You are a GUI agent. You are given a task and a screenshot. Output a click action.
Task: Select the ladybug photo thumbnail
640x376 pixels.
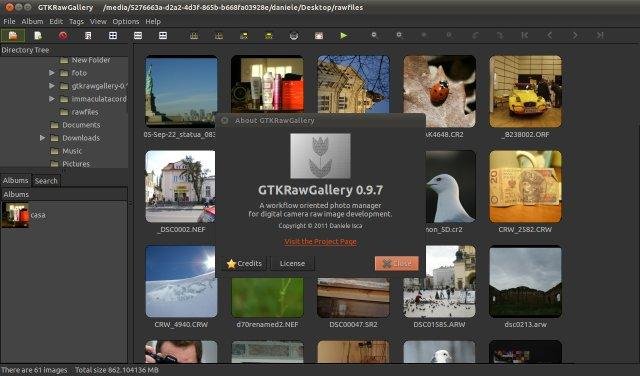[x=440, y=91]
